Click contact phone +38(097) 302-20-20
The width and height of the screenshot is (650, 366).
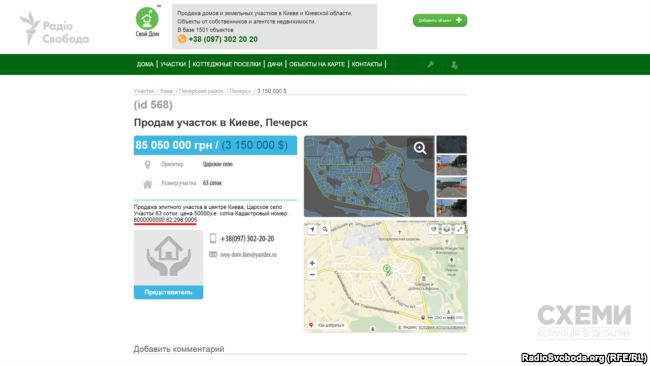[x=247, y=239]
